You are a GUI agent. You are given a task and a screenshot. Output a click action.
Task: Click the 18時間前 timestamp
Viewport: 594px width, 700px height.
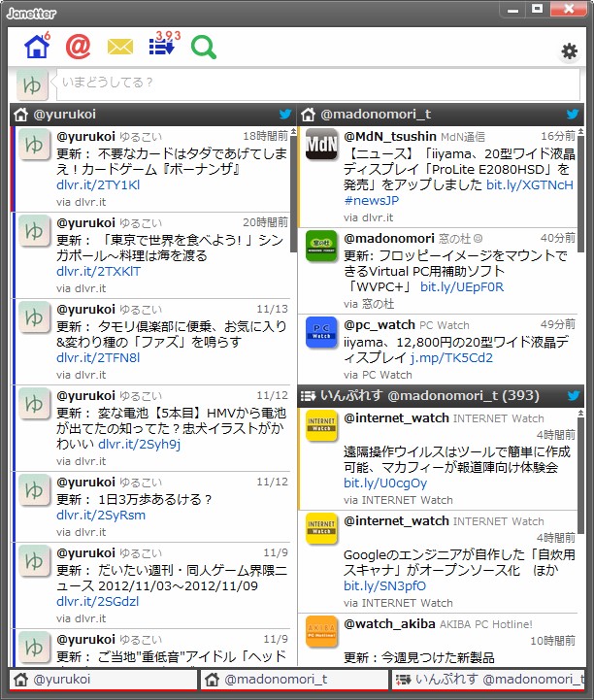click(x=266, y=136)
